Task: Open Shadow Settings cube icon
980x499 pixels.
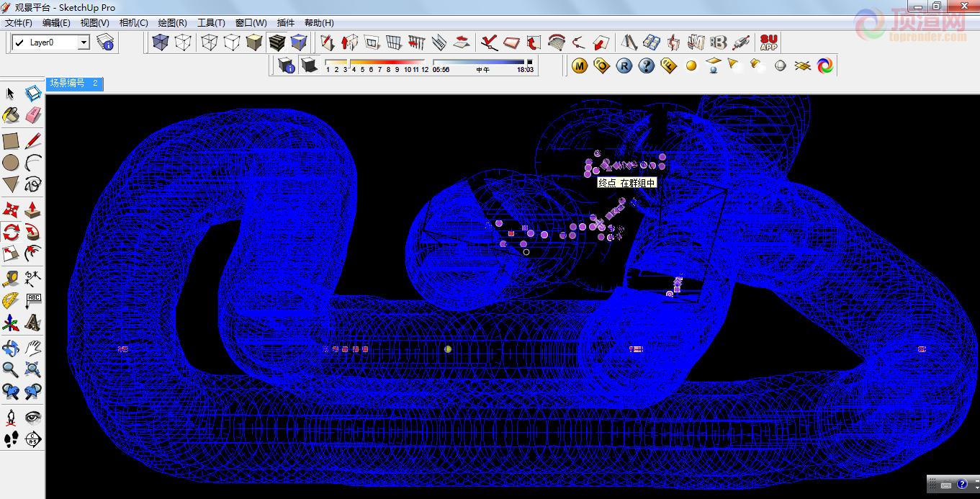Action: [287, 66]
